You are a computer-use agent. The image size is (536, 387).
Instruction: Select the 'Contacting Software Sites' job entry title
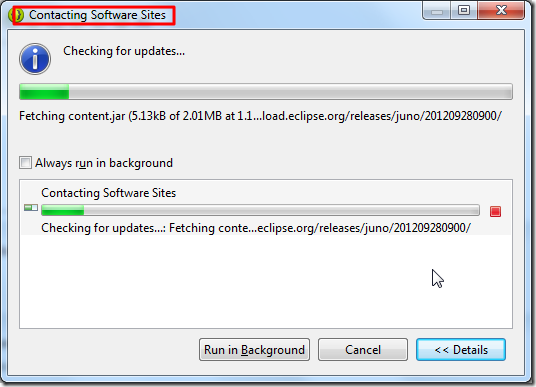(108, 193)
